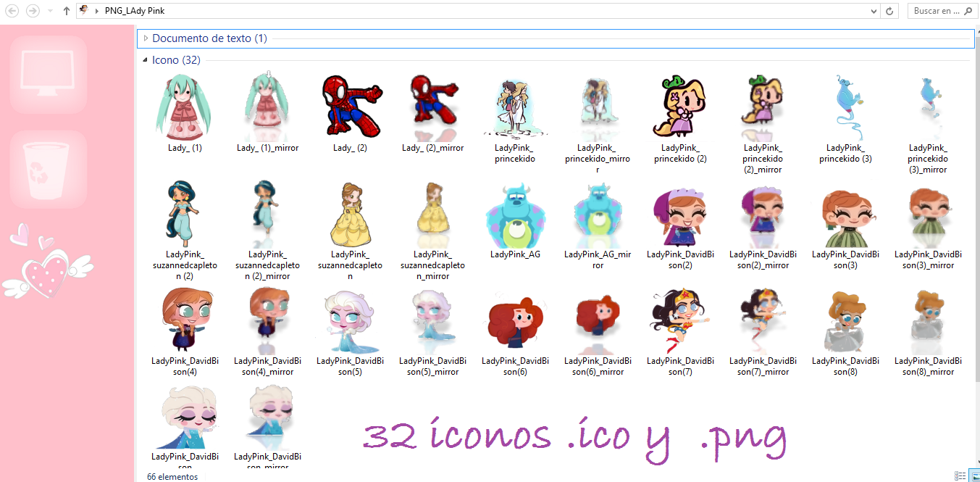Select the Lady_ (2) Spider-Man icon
The image size is (980, 482).
[x=351, y=107]
